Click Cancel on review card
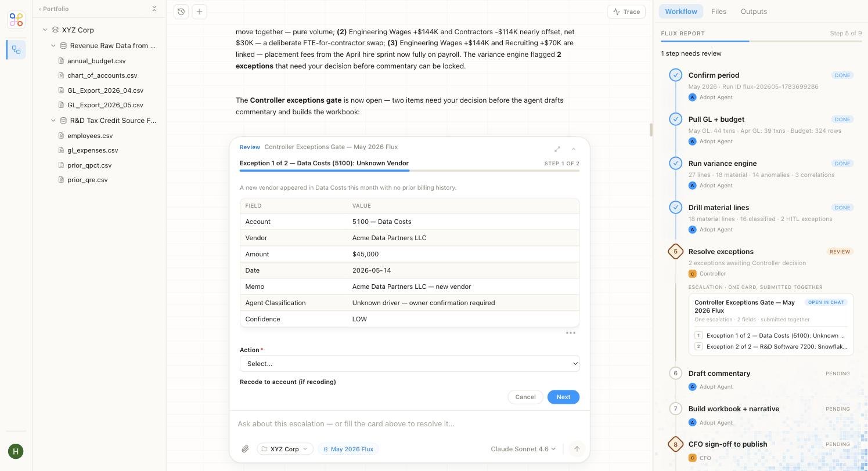The height and width of the screenshot is (471, 868). tap(525, 397)
